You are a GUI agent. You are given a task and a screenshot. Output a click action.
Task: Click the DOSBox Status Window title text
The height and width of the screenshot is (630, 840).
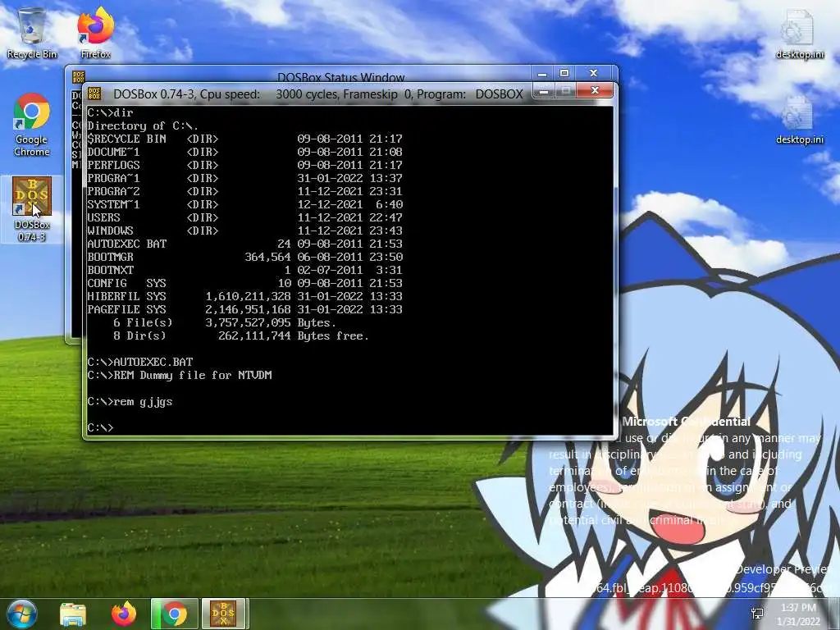tap(341, 77)
